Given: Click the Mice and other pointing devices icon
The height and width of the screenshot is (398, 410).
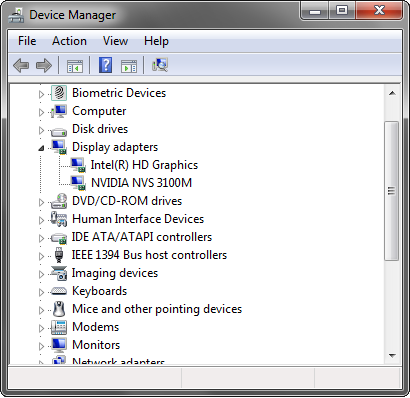Looking at the screenshot, I should (x=59, y=309).
